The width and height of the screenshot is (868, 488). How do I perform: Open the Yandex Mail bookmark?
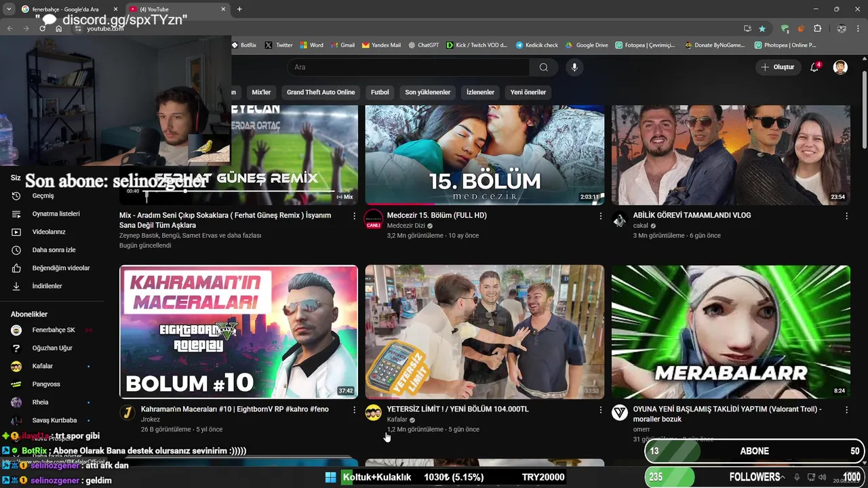pyautogui.click(x=381, y=45)
